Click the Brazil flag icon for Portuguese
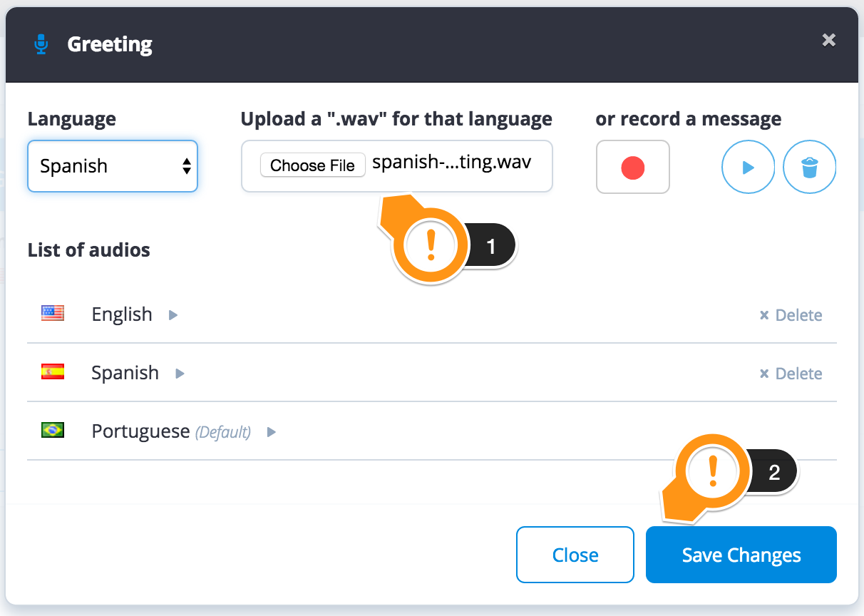Image resolution: width=864 pixels, height=616 pixels. click(53, 430)
